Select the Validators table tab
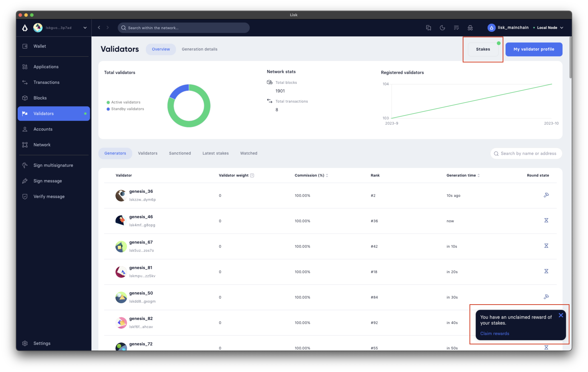The height and width of the screenshot is (372, 588). tap(148, 153)
